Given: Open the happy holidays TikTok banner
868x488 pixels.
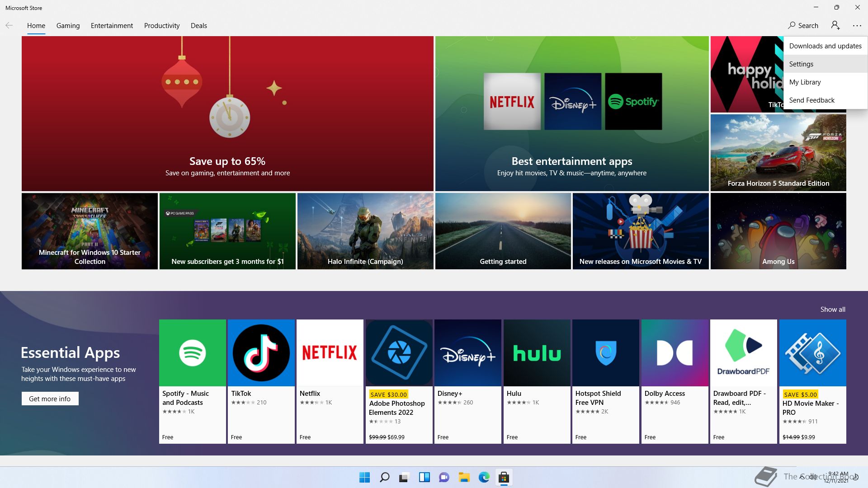Looking at the screenshot, I should 747,75.
